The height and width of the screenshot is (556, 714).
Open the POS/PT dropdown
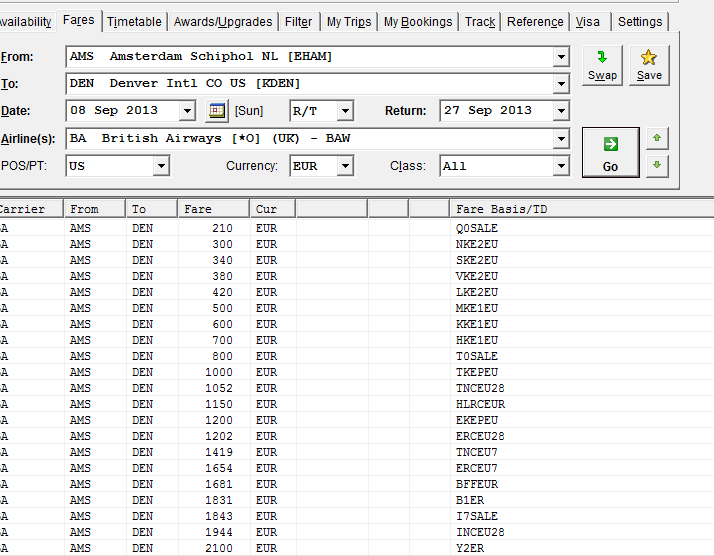[161, 166]
